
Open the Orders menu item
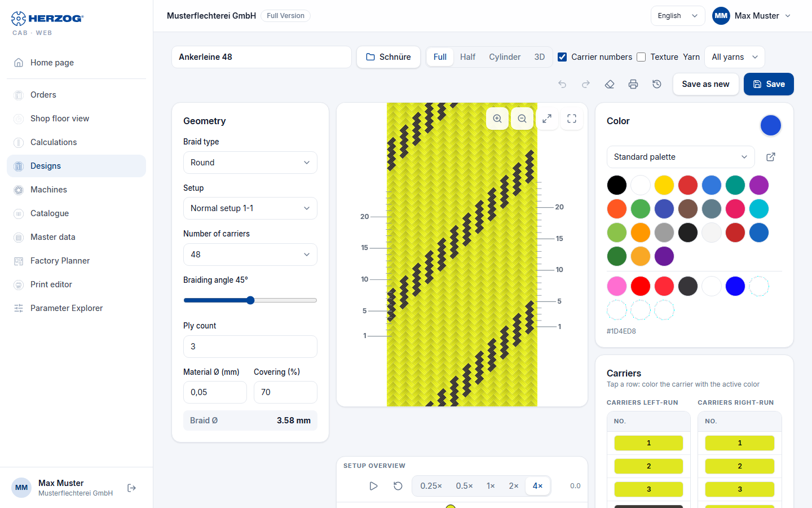point(76,95)
